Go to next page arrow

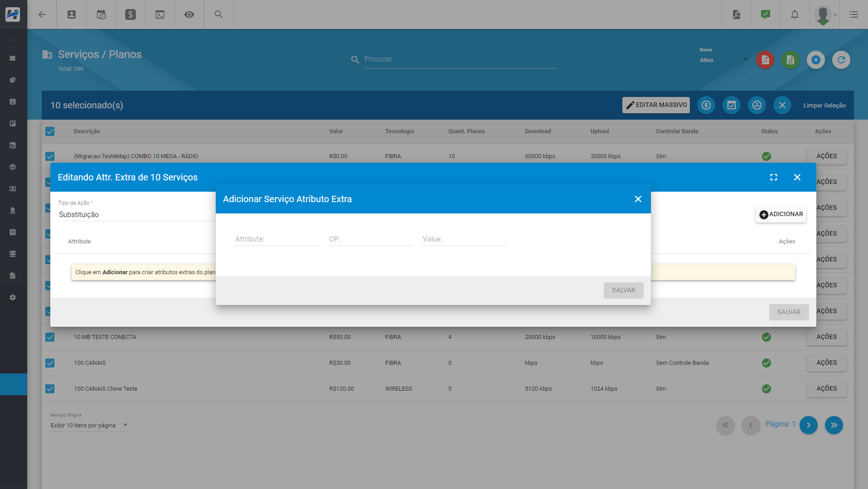click(809, 425)
